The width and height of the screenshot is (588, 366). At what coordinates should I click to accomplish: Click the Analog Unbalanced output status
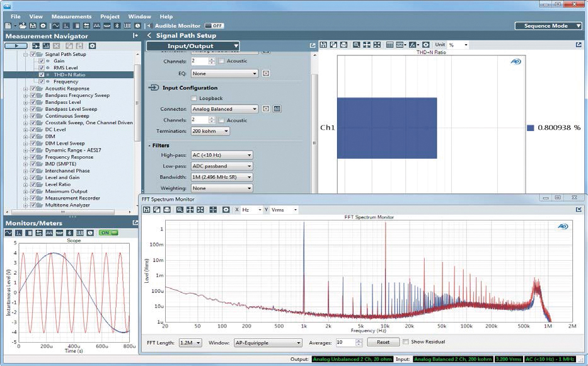point(352,359)
